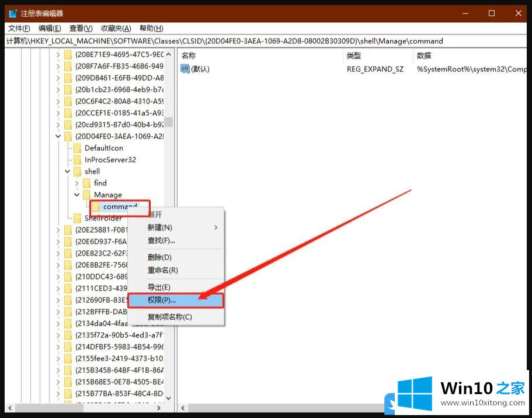Click the tree pane vertical scrollbar thumb
Image resolution: width=532 pixels, height=418 pixels.
click(x=169, y=122)
